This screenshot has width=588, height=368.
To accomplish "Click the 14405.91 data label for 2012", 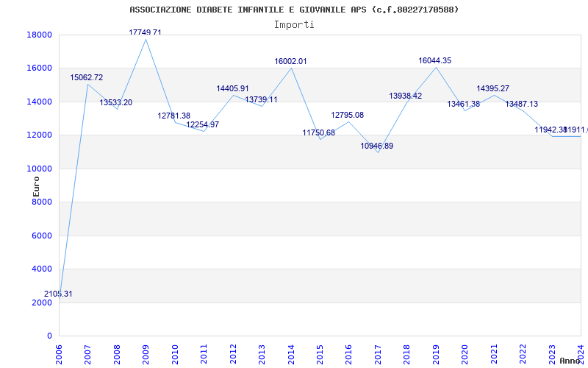I will click(x=232, y=88).
